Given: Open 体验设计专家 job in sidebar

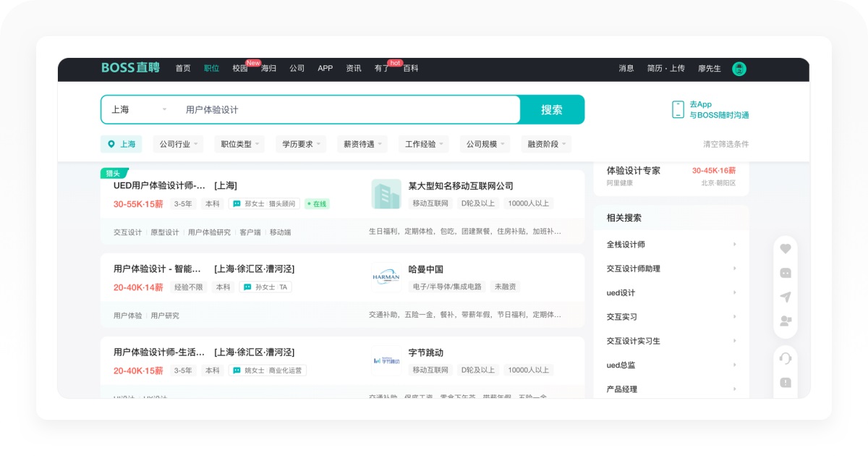Looking at the screenshot, I should pos(634,171).
